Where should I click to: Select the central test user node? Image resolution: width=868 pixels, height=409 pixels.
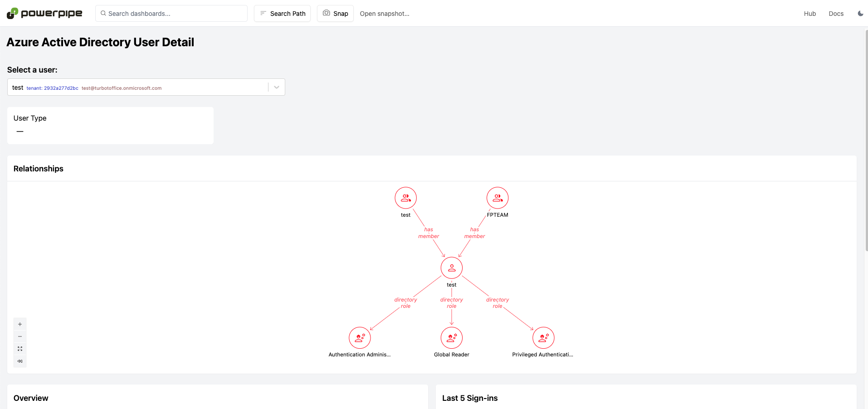(452, 268)
